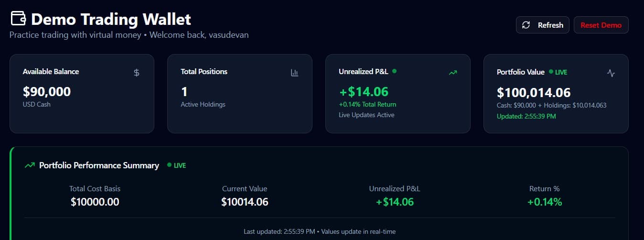Click the Total Positions count of 1
This screenshot has width=644, height=240.
point(183,91)
